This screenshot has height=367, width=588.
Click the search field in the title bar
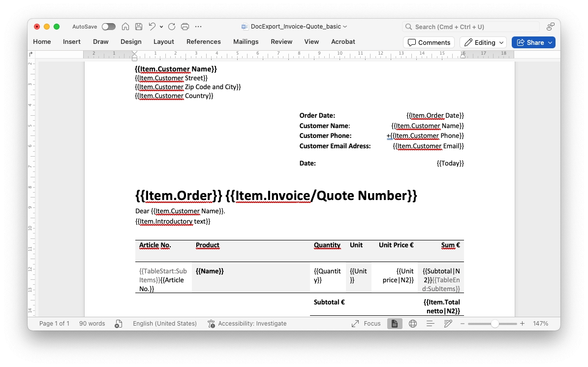(x=470, y=27)
